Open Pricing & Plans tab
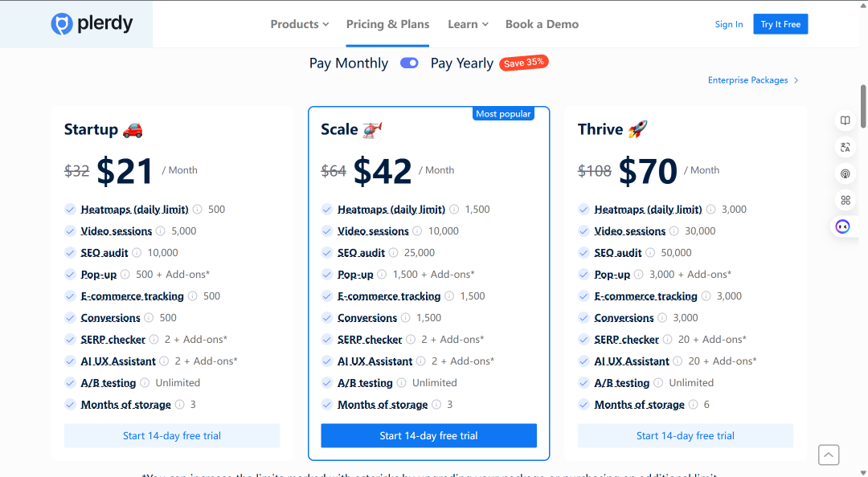The width and height of the screenshot is (868, 477). pos(387,24)
